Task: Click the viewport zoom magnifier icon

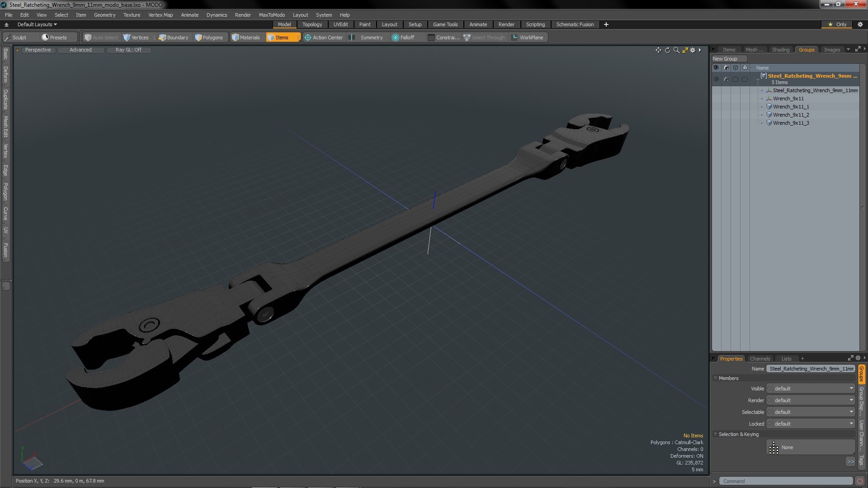Action: [x=676, y=50]
